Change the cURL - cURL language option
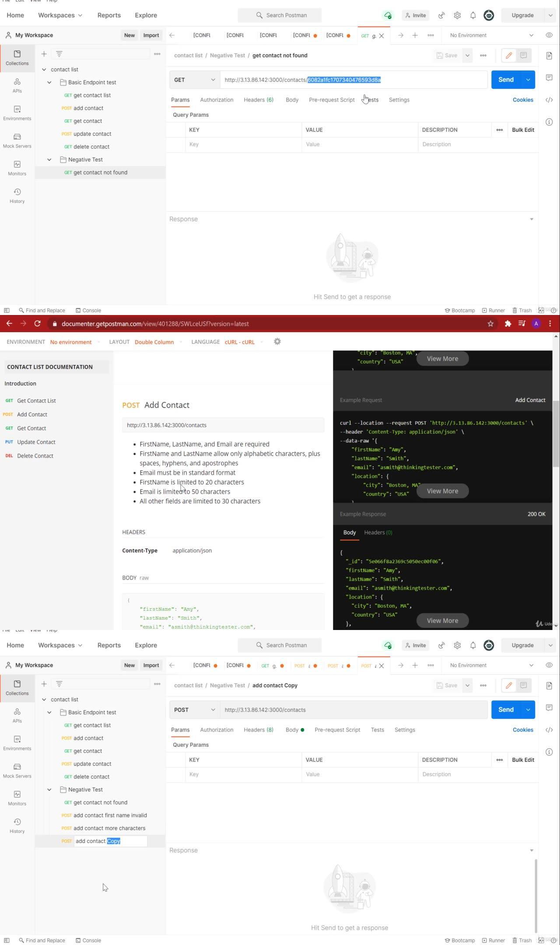Viewport: 560px width, 945px height. (239, 342)
